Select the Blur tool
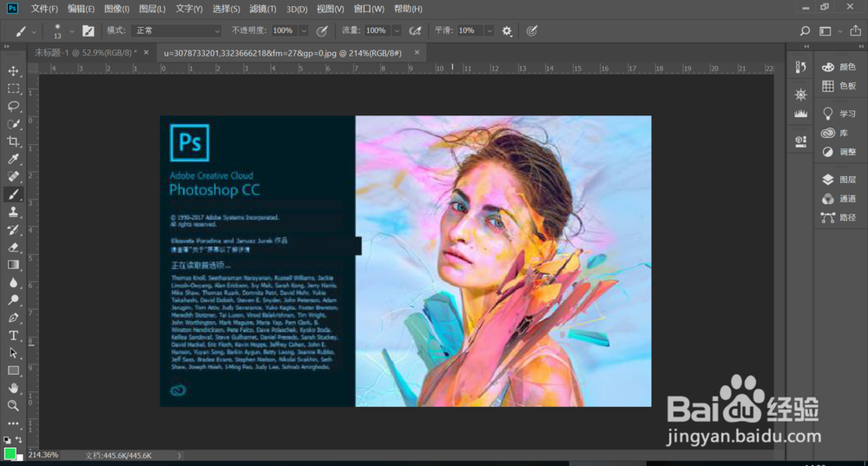The width and height of the screenshot is (868, 466). (x=13, y=283)
